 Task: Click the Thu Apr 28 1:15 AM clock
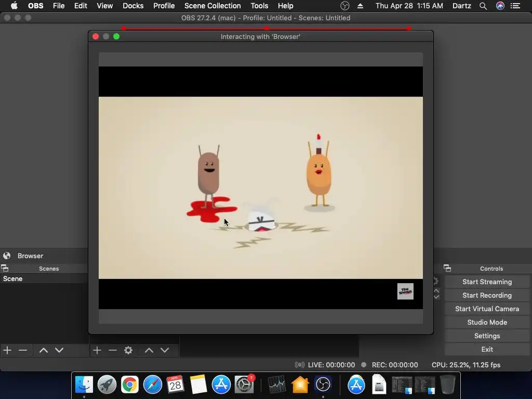pyautogui.click(x=409, y=6)
